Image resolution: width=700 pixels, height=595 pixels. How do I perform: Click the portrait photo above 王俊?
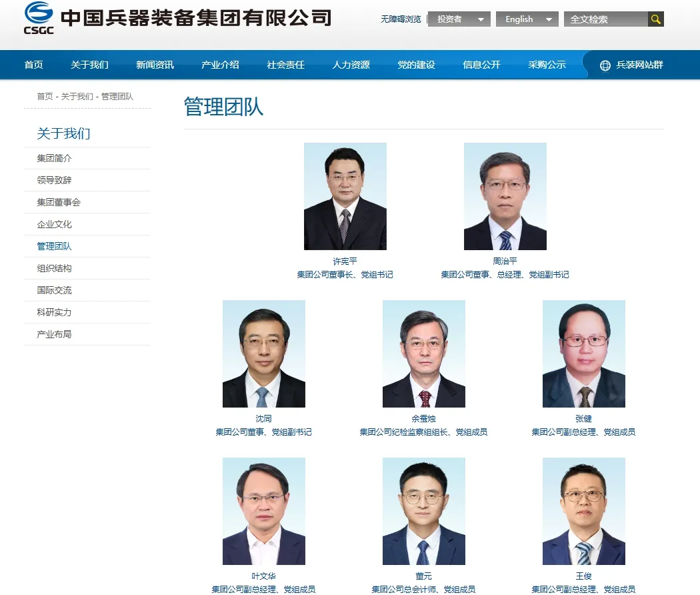(583, 511)
